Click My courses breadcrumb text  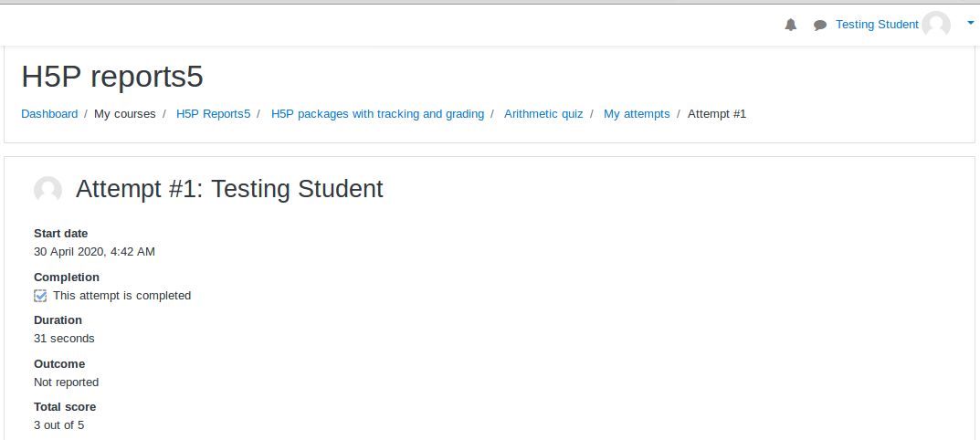pyautogui.click(x=125, y=114)
